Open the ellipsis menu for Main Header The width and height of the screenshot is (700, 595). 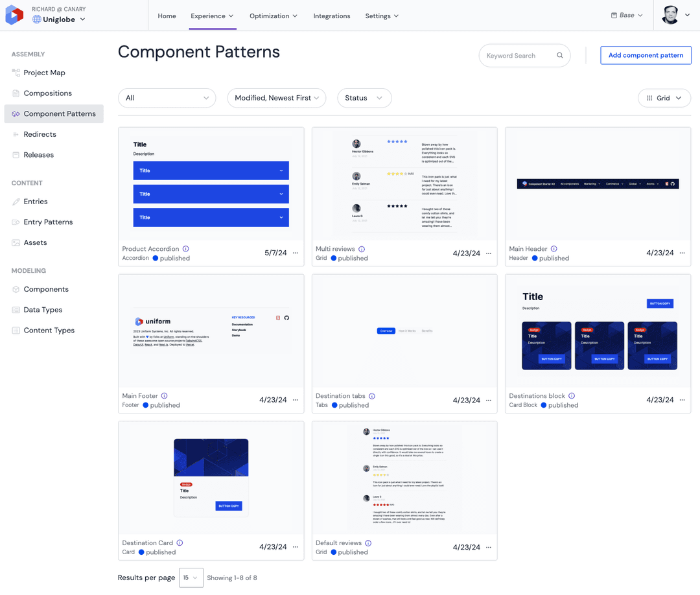tap(683, 253)
